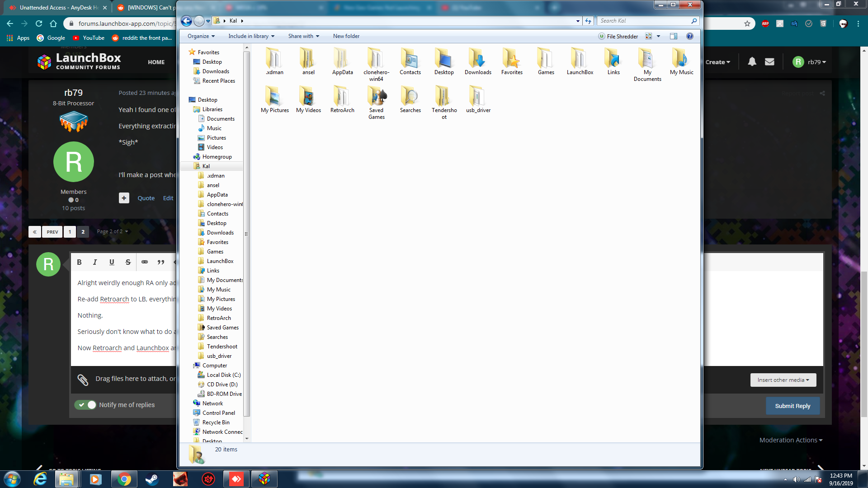Select the Links folder icon in the file list

(x=613, y=58)
